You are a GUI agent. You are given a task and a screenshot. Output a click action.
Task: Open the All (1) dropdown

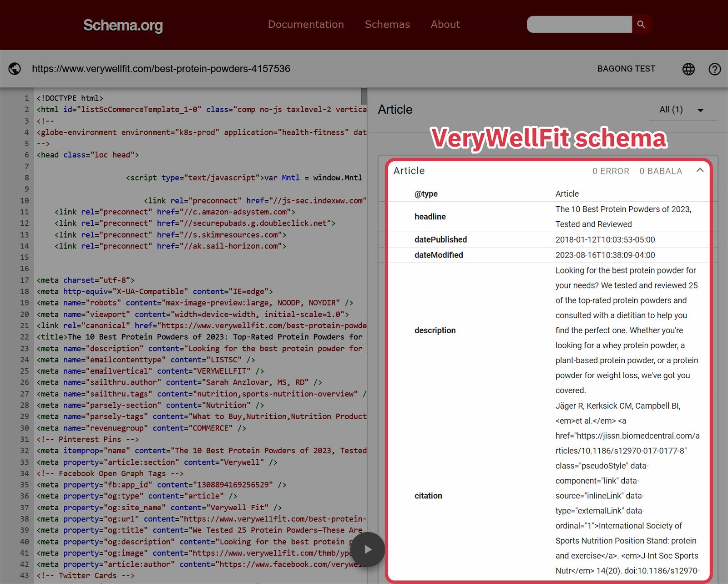tap(681, 110)
